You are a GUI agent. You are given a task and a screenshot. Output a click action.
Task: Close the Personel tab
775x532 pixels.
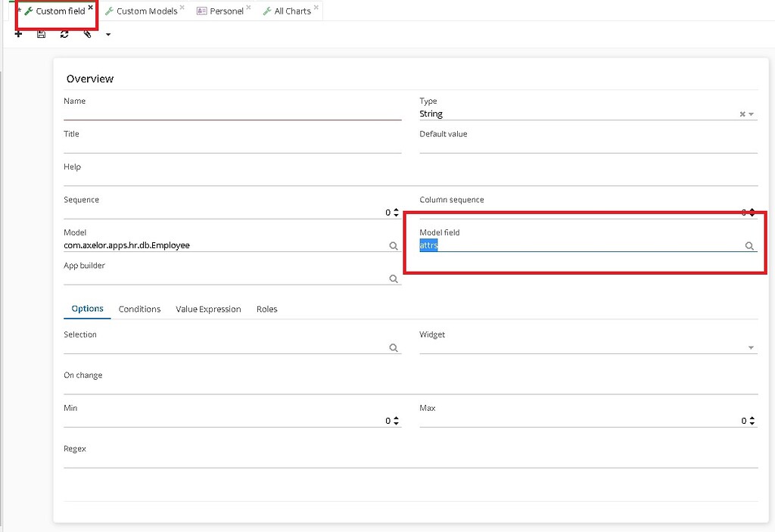coord(248,8)
